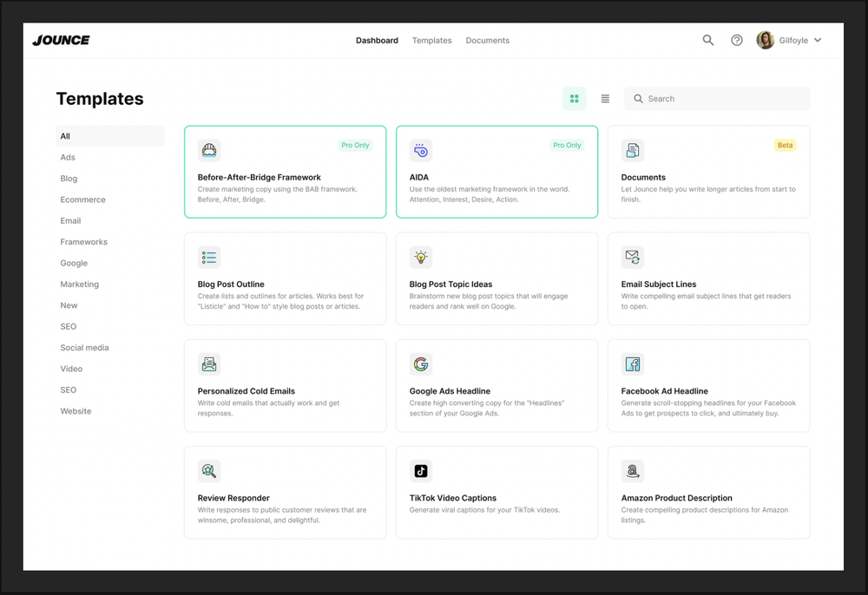Click the Blog Post Topic Ideas lightbulb icon
This screenshot has height=595, width=868.
coord(421,257)
